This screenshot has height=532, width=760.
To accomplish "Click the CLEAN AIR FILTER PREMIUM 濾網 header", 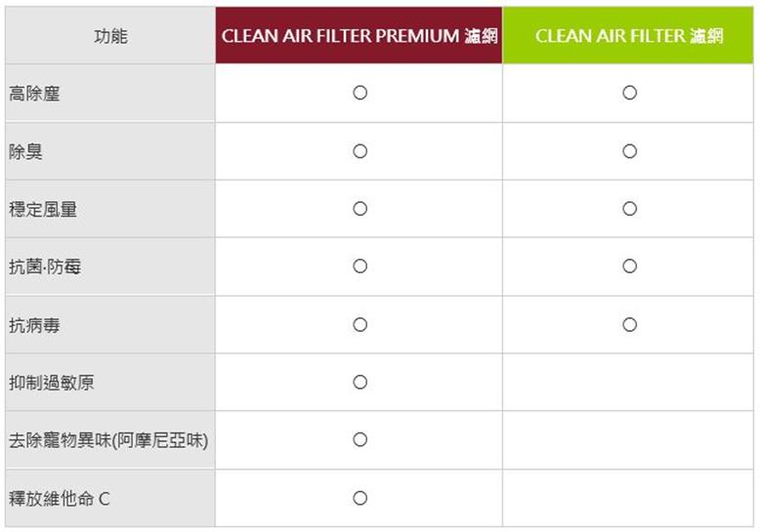I will (359, 35).
